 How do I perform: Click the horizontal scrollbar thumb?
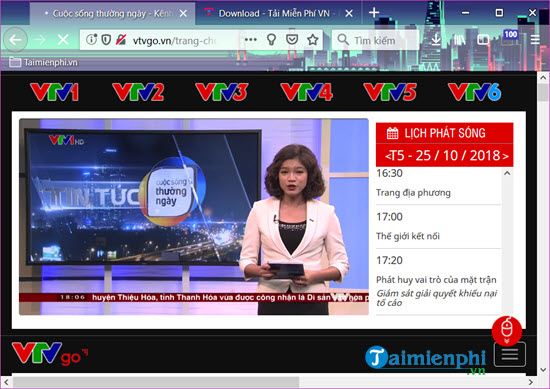pos(156,382)
